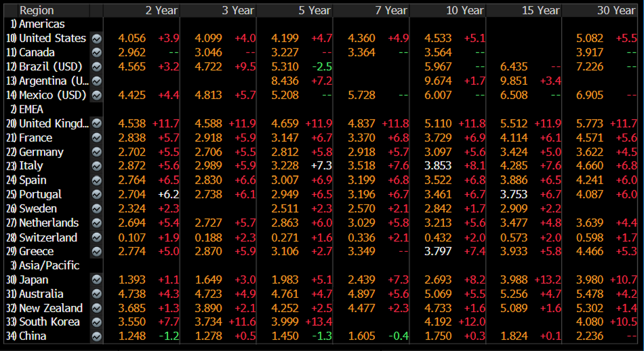Click China 30 Year yield 2.236
This screenshot has height=351, width=644.
(x=590, y=337)
